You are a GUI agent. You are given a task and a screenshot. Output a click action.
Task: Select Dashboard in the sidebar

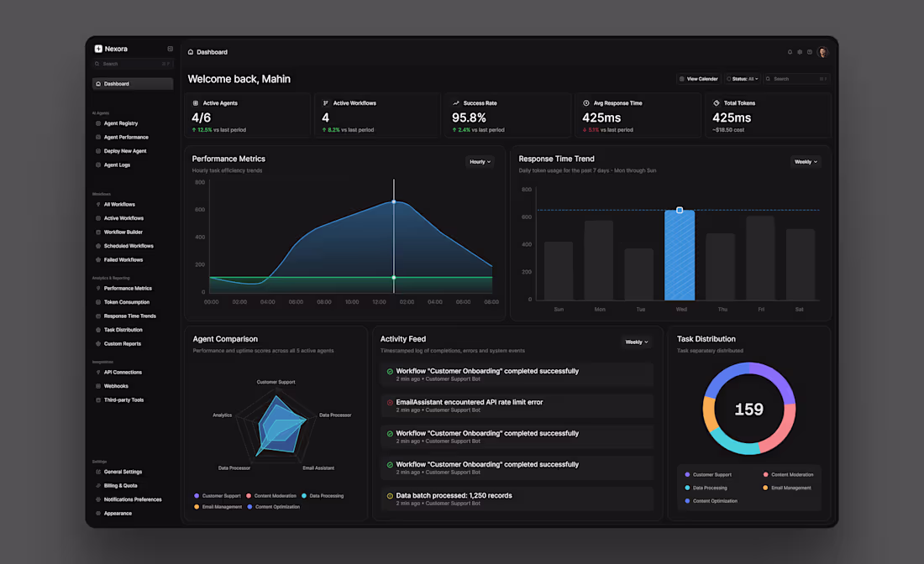click(x=133, y=84)
